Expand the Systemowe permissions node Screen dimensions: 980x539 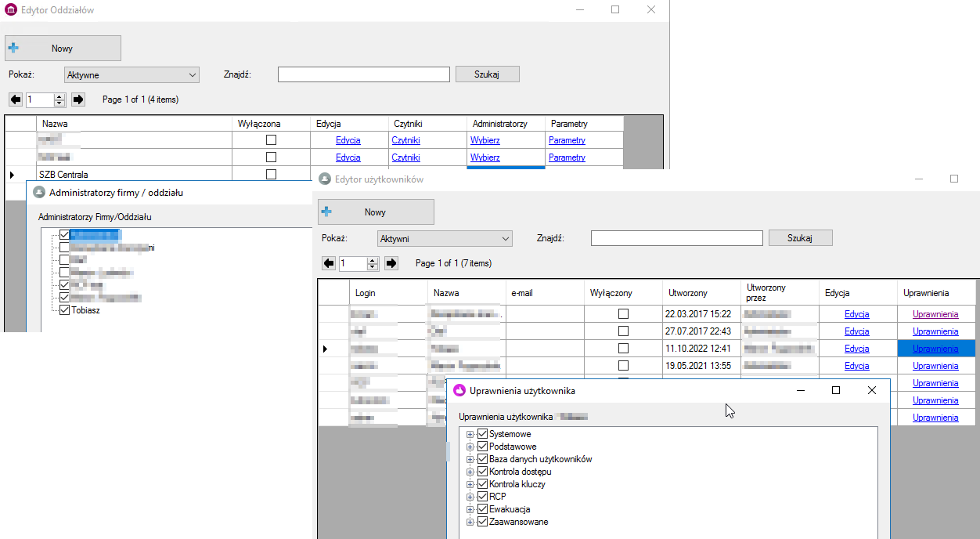click(470, 434)
